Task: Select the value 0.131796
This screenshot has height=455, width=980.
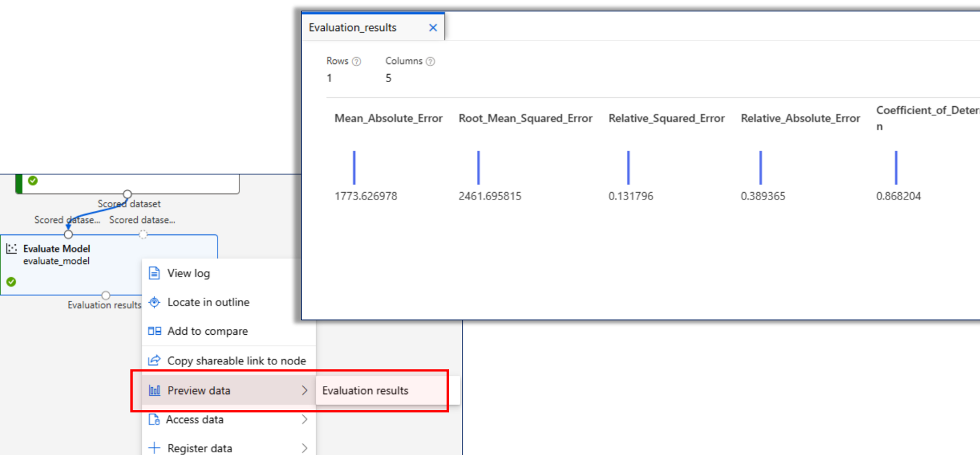Action: [631, 196]
